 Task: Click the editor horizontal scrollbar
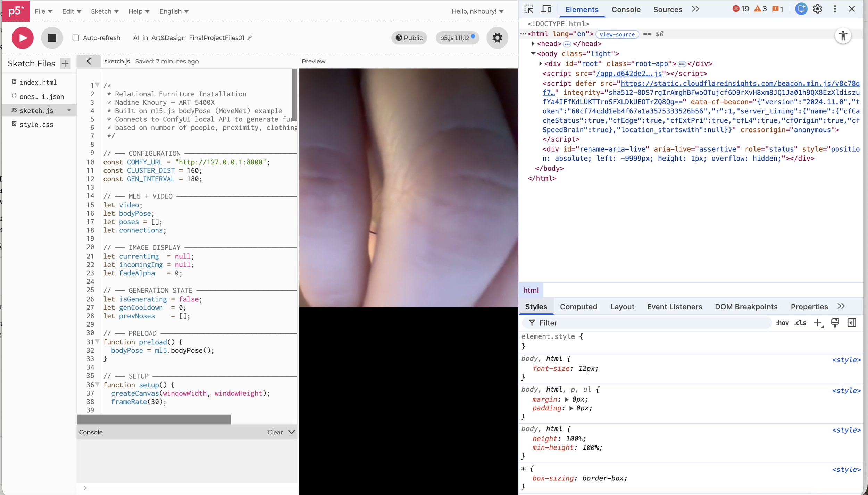pos(153,419)
